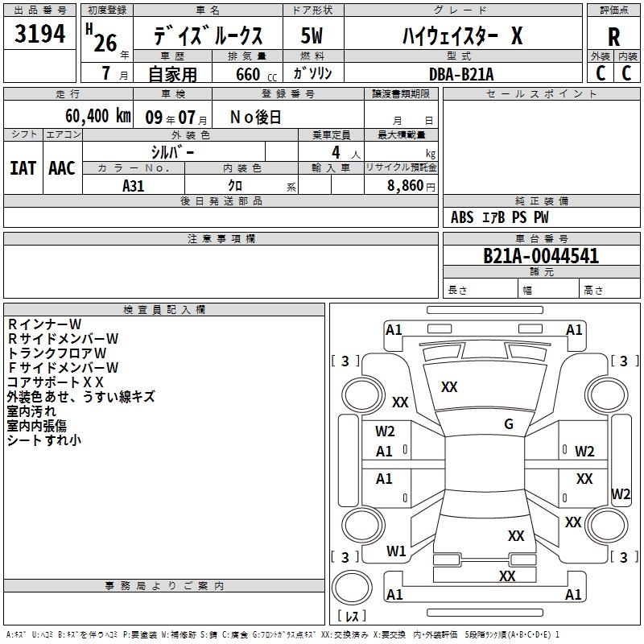Image resolution: width=644 pixels, height=644 pixels.
Task: Click the XX mark on the rear bumper
Action: click(x=507, y=576)
